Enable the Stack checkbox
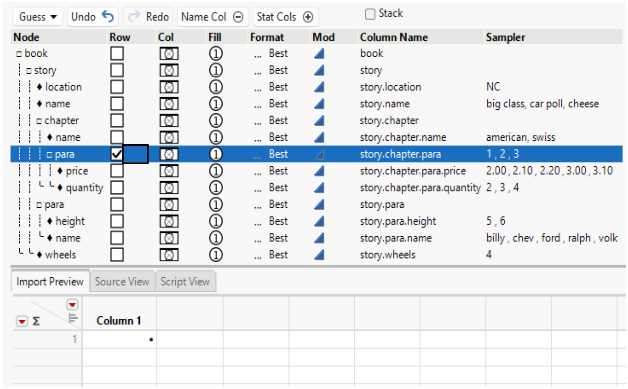The height and width of the screenshot is (389, 628). tap(370, 14)
